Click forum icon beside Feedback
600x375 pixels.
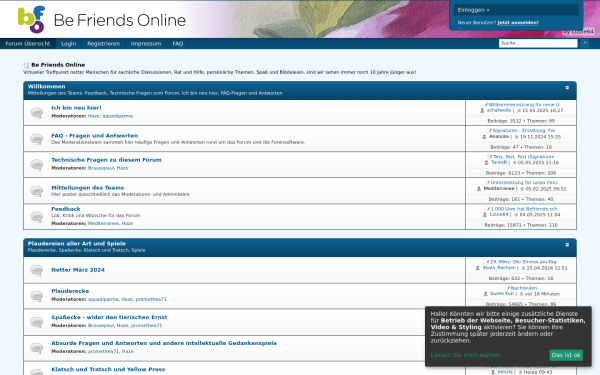[37, 217]
